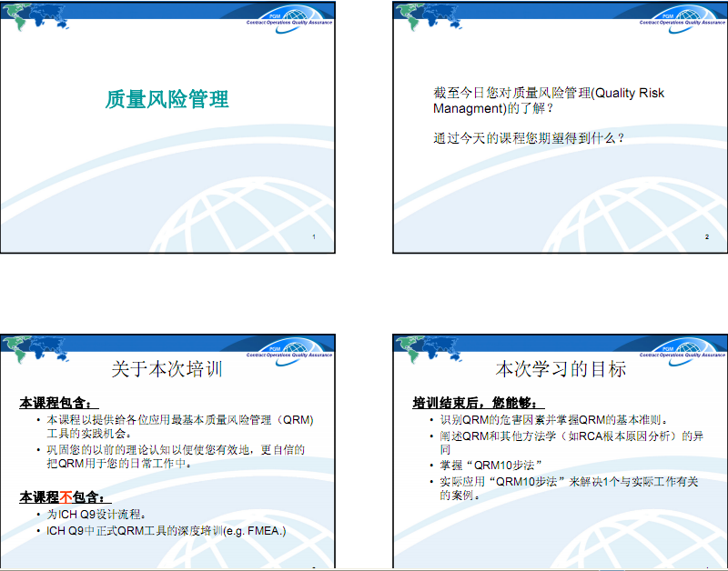This screenshot has height=571, width=728.
Task: Click the bullet starting 实际应用"QRM10步法"
Action: (570, 488)
